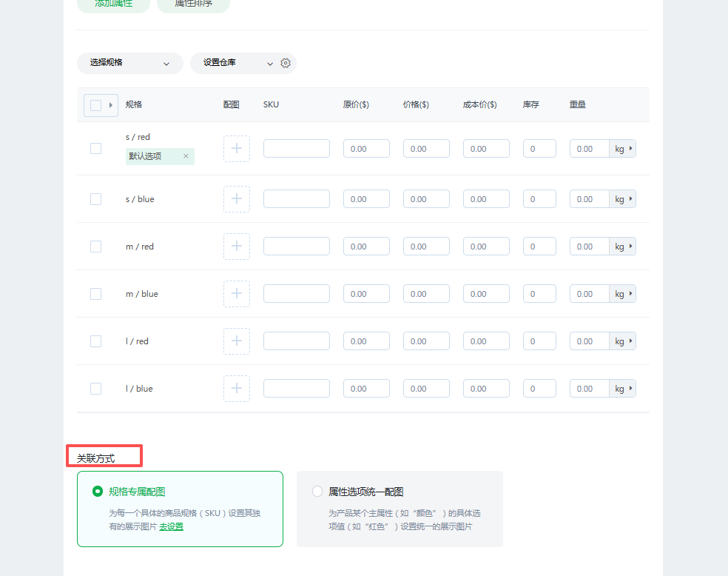Open the 选择规格 dropdown
This screenshot has height=576, width=728.
click(x=129, y=63)
